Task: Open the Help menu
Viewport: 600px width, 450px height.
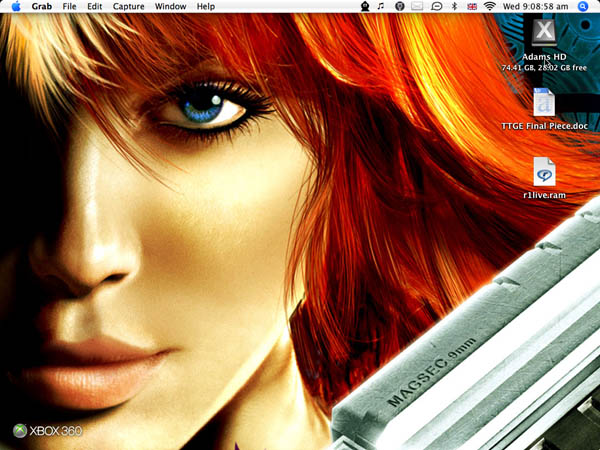Action: (205, 7)
